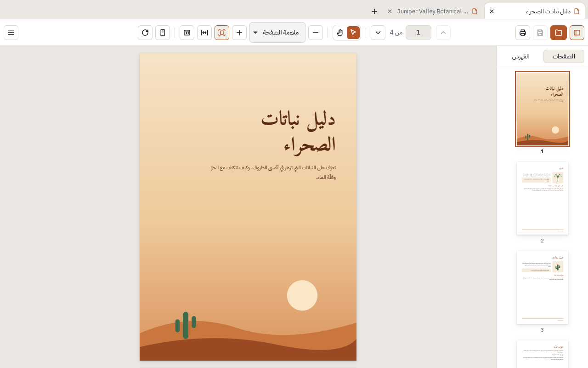Click the من 4 page count label
This screenshot has height=368, width=588.
396,33
